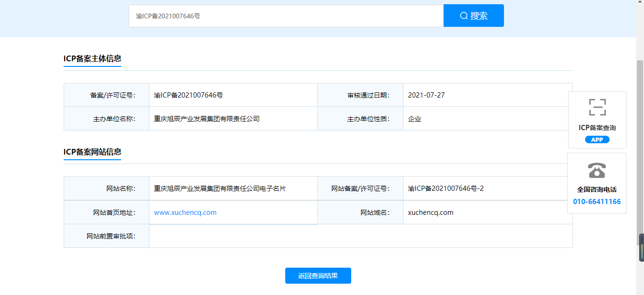Click the ICP备案主体信息 section heading
This screenshot has width=644, height=295.
coord(92,58)
